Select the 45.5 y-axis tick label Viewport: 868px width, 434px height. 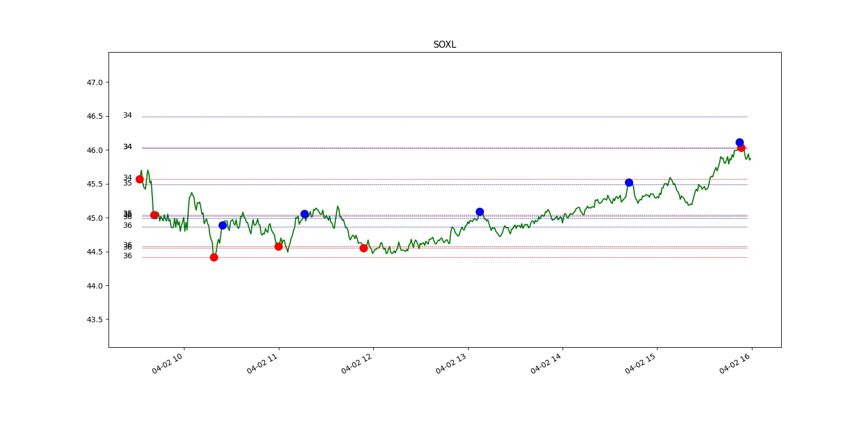tap(94, 184)
